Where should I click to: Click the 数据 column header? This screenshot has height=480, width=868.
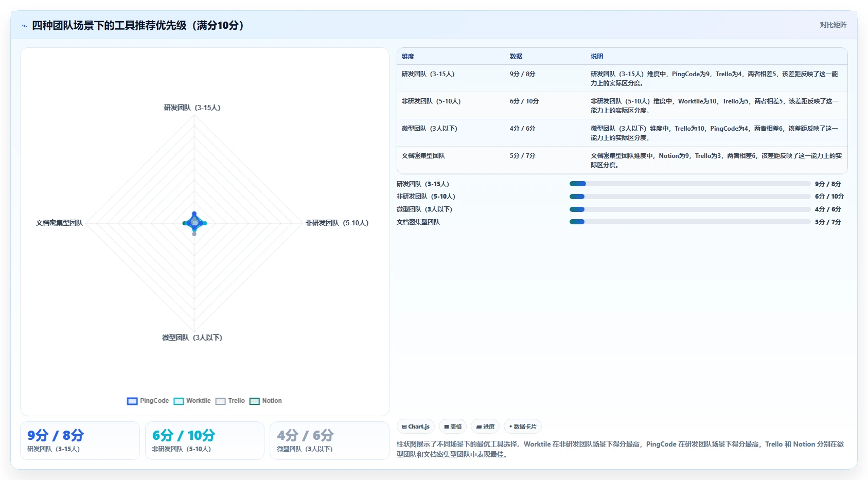point(516,57)
